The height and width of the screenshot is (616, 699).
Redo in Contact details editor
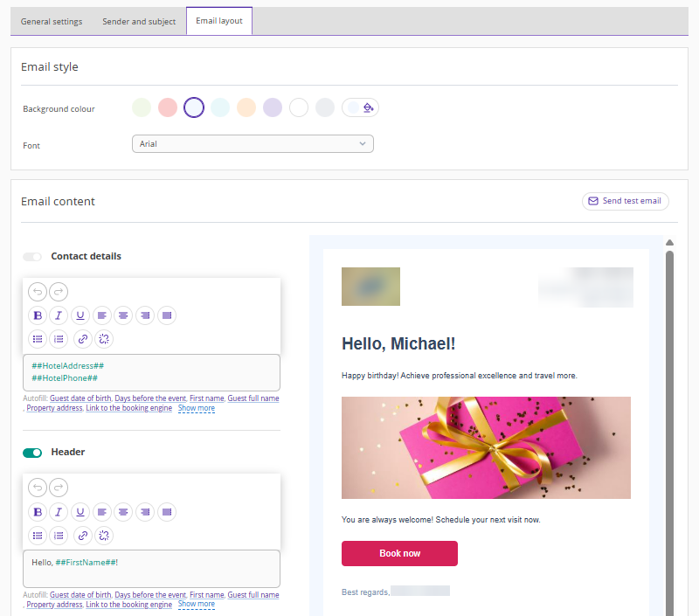click(x=59, y=292)
